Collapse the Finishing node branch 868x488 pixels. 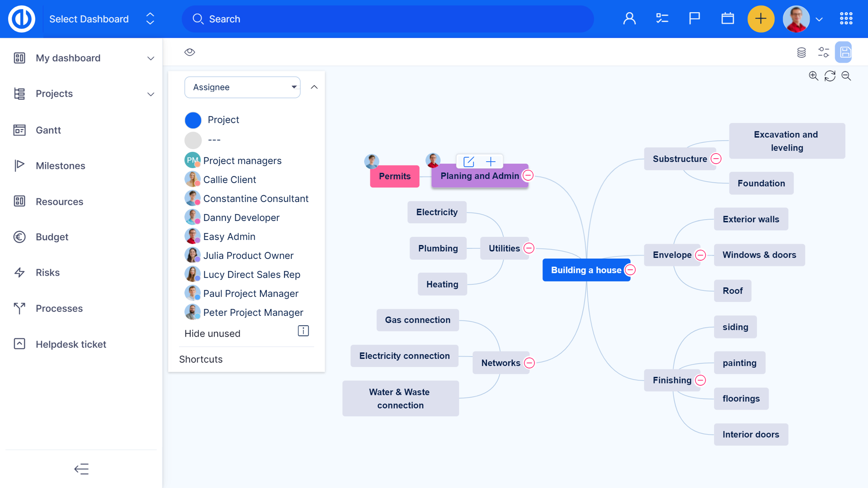click(701, 380)
